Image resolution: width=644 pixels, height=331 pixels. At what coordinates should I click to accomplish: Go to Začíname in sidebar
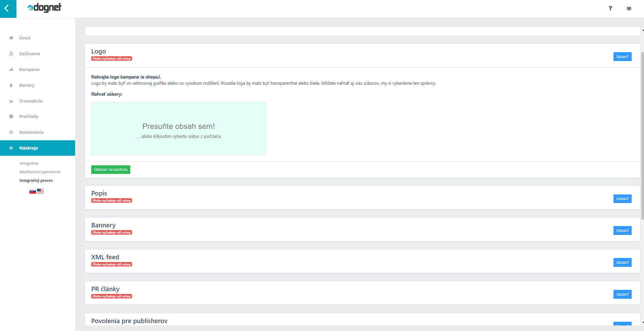29,54
